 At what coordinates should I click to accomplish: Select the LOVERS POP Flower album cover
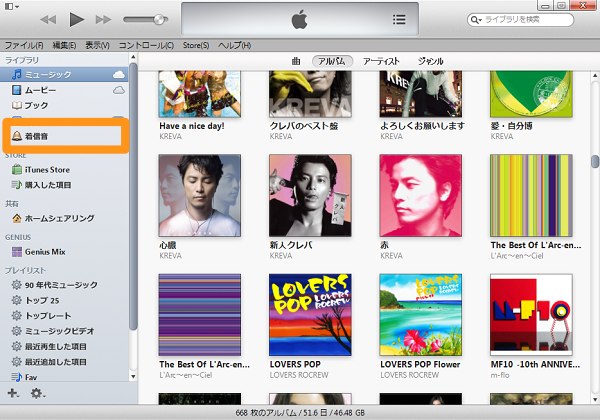coord(420,313)
